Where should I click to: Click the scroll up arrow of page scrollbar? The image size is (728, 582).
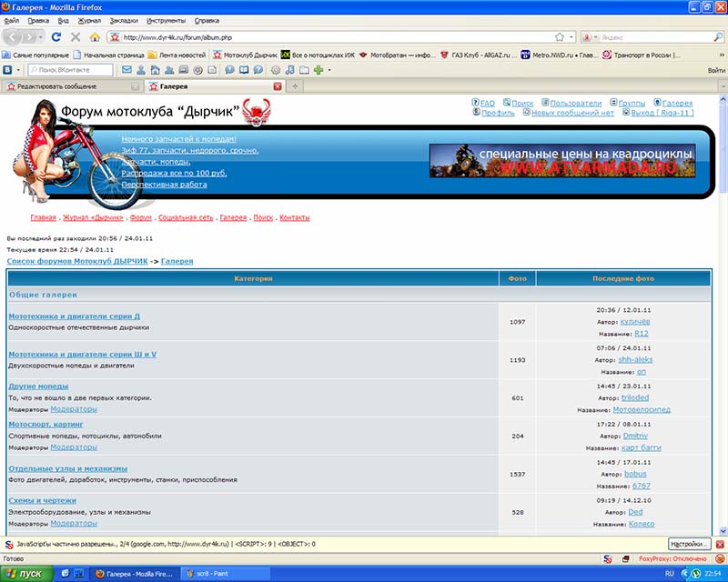point(723,99)
